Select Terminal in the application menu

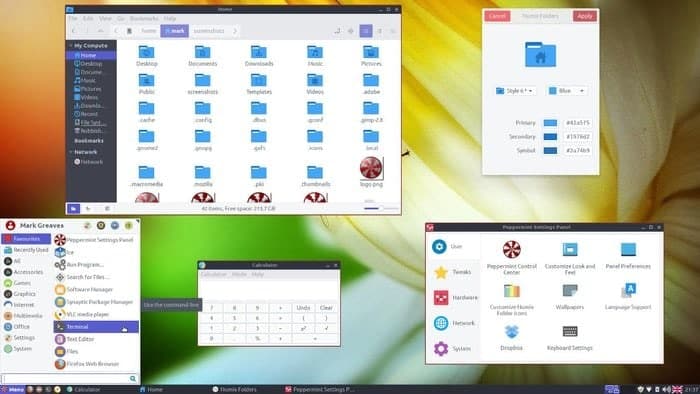pyautogui.click(x=96, y=327)
